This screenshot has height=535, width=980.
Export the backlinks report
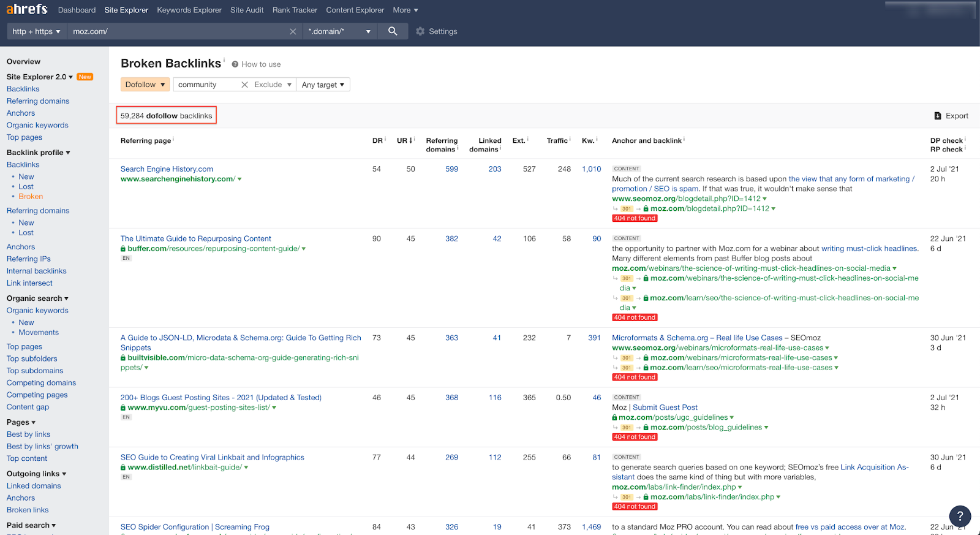[x=951, y=116]
